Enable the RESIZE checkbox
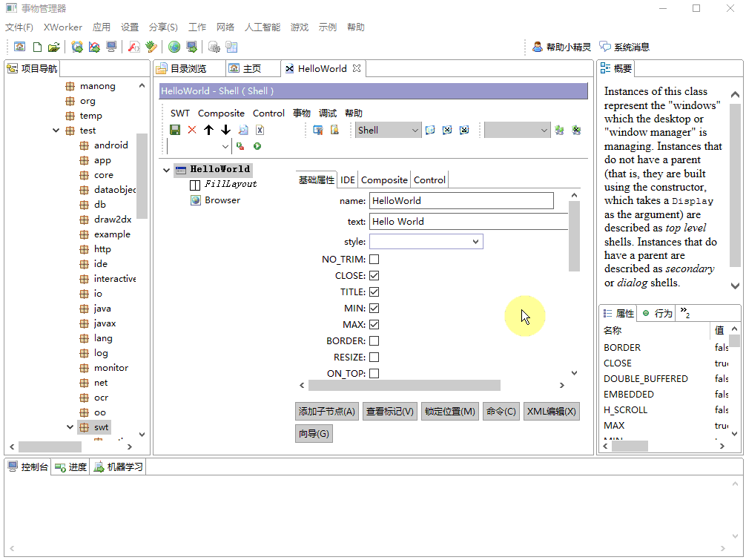 374,357
